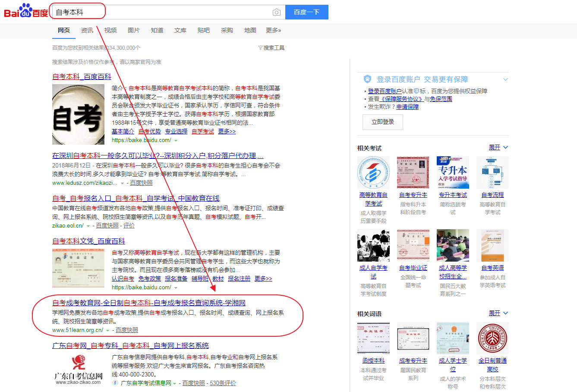Collapse the 登录百度账户 panel chevron
Screen dimensions: 577x392
505,79
